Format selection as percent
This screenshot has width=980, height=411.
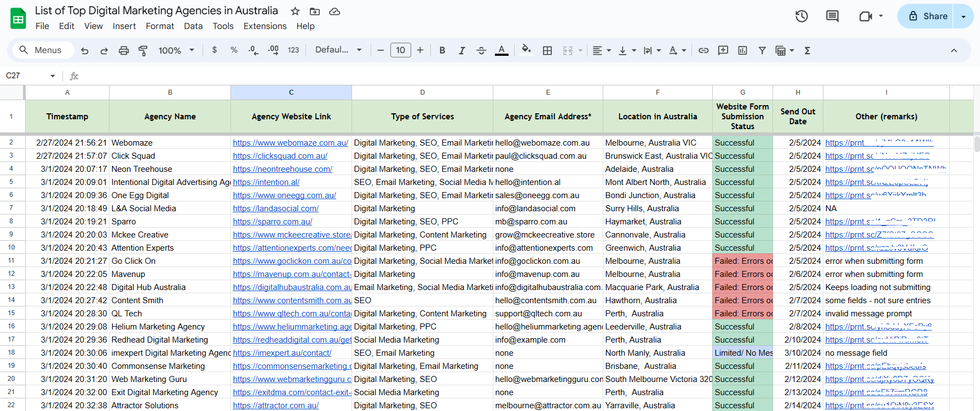[x=234, y=50]
